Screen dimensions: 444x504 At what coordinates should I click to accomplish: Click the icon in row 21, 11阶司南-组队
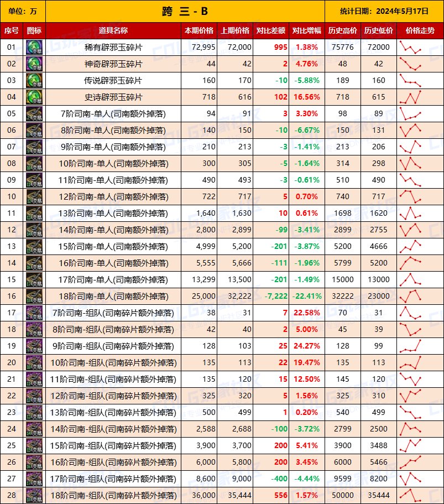(x=34, y=380)
